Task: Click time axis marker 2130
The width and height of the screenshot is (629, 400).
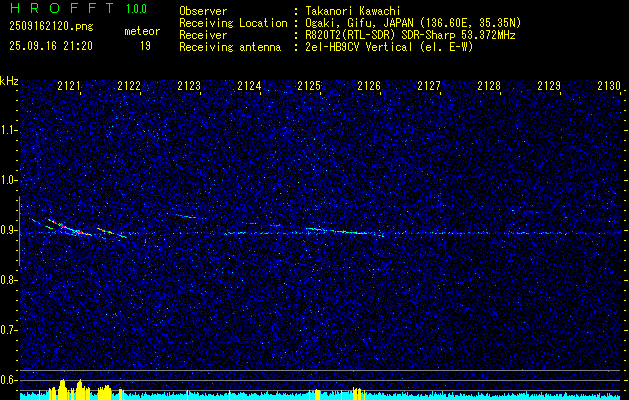Action: [x=609, y=86]
